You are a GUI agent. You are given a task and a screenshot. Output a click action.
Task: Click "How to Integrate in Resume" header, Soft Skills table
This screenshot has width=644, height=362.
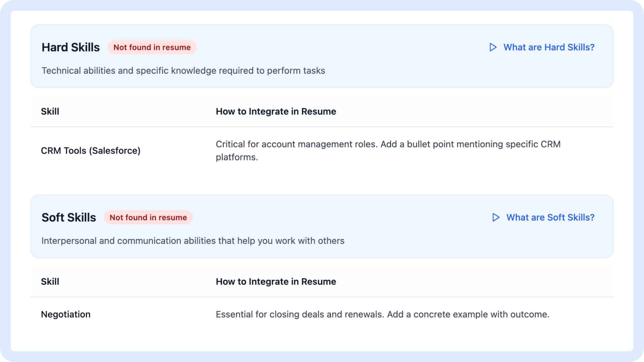276,281
